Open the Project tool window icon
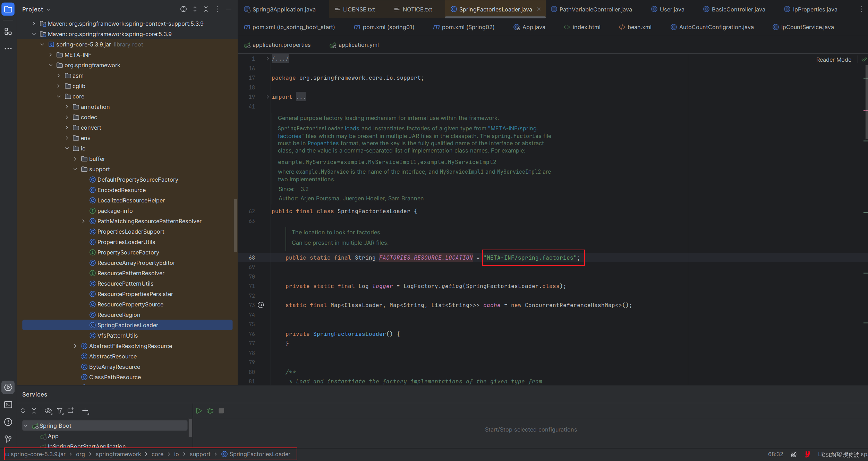868x461 pixels. pos(8,9)
